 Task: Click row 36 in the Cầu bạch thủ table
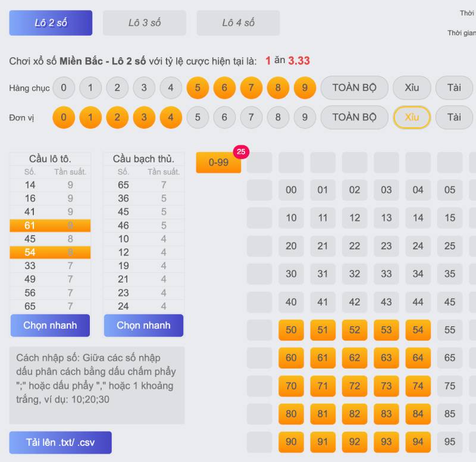click(143, 198)
